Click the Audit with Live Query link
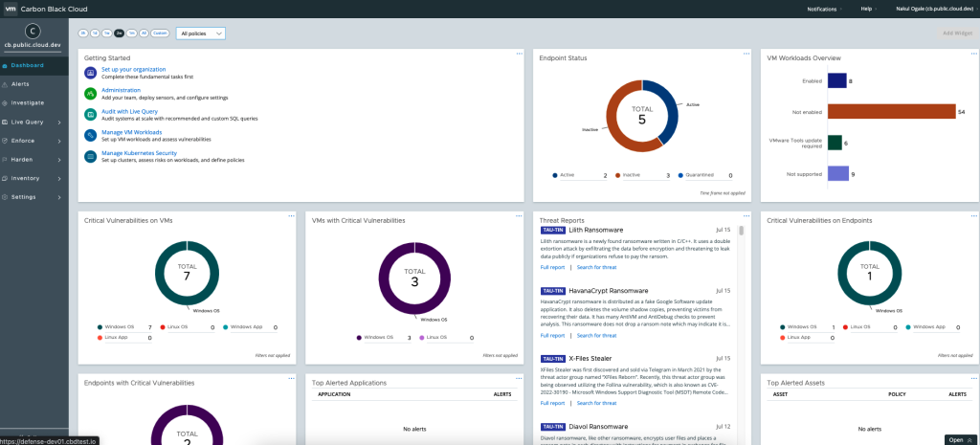Image resolution: width=980 pixels, height=445 pixels. pyautogui.click(x=130, y=111)
